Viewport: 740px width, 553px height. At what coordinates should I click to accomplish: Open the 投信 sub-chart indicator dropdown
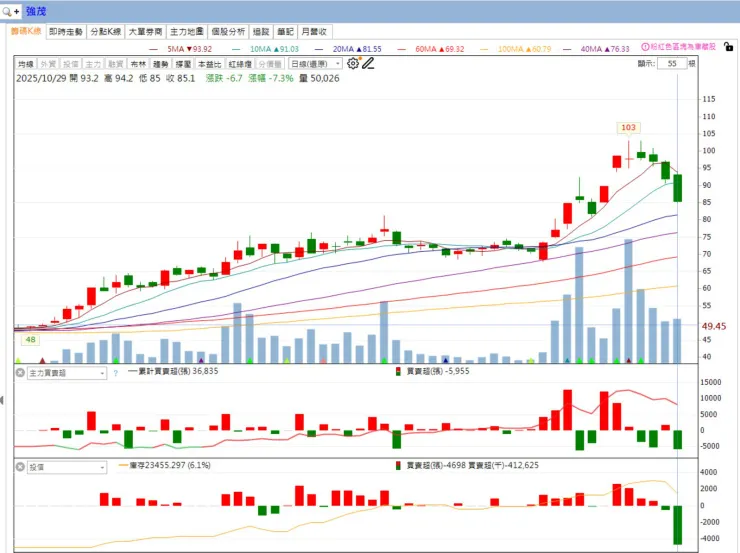[67, 467]
